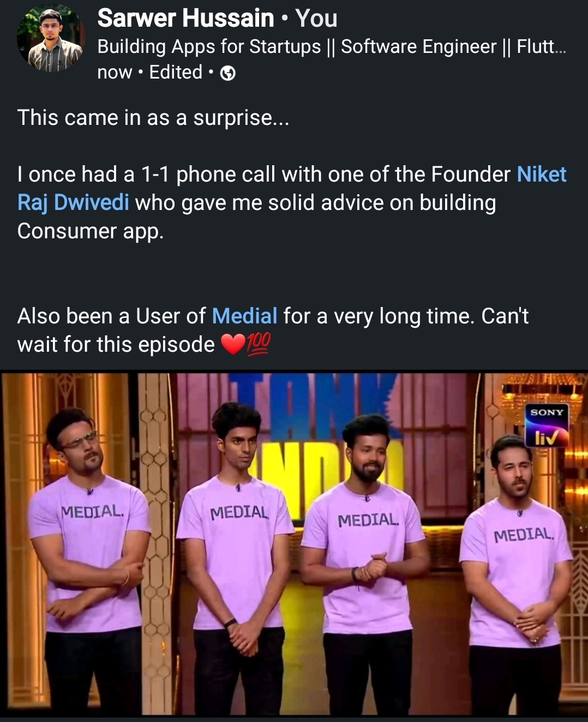This screenshot has height=722, width=588.
Task: Open the Shark Tank post image
Action: (x=294, y=544)
